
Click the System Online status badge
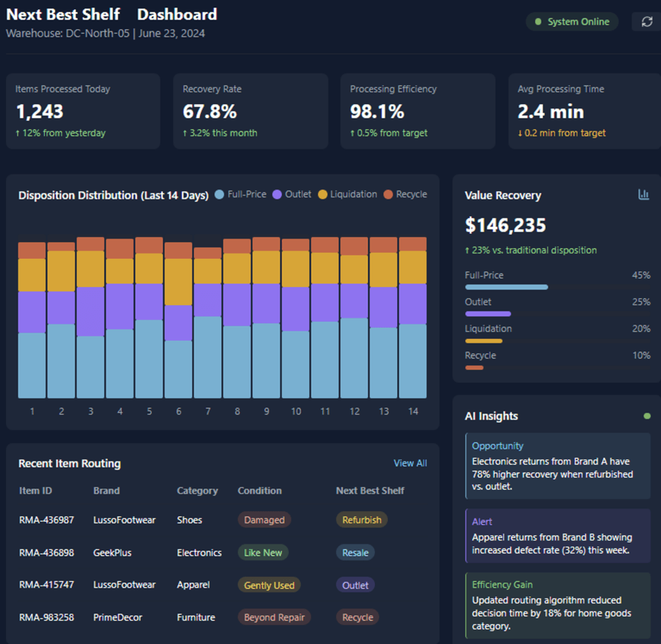[x=571, y=21]
